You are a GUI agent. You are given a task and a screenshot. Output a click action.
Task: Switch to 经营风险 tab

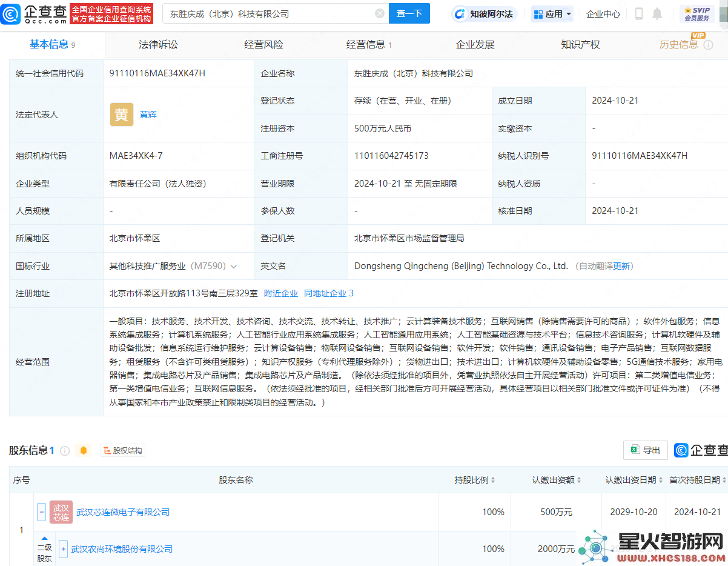click(263, 44)
